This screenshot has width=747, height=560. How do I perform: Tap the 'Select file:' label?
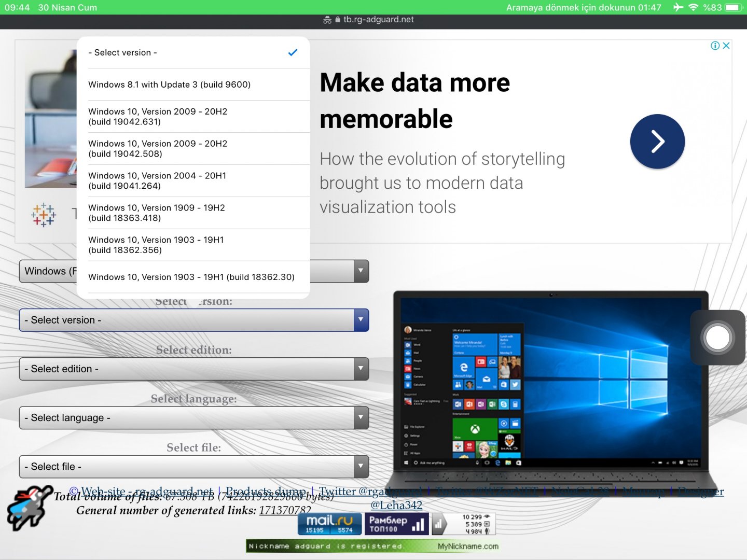(194, 447)
